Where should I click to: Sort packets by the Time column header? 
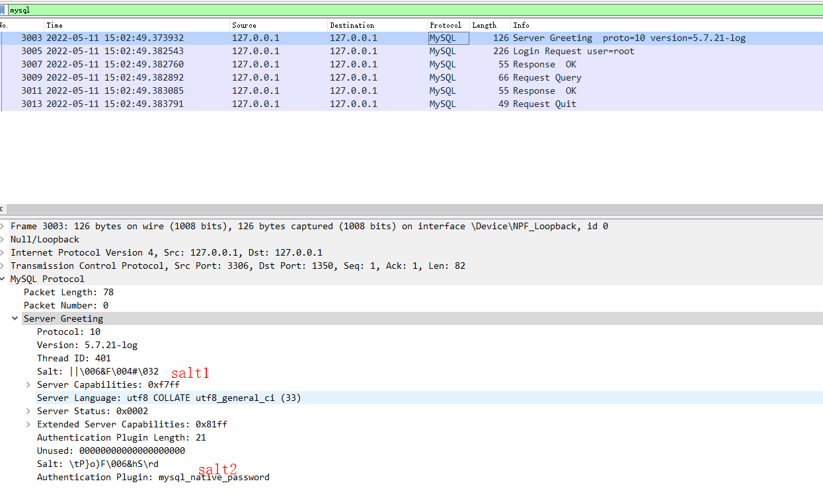coord(132,25)
